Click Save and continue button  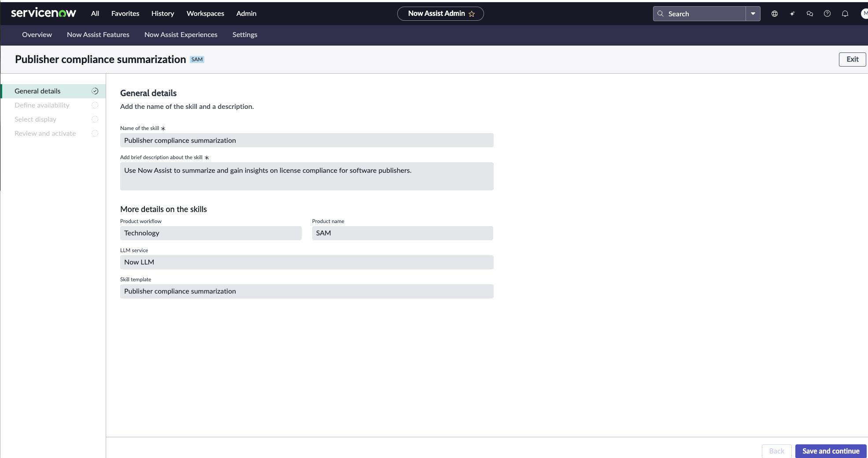(x=831, y=451)
